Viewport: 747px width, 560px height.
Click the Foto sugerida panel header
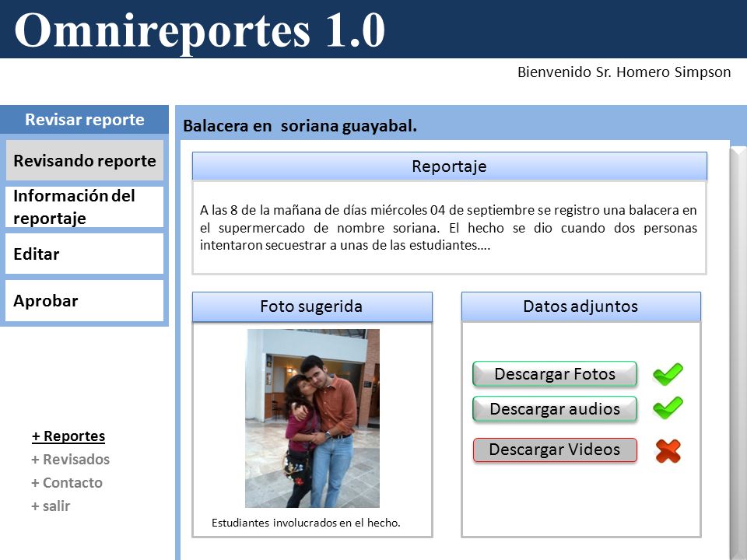click(312, 306)
